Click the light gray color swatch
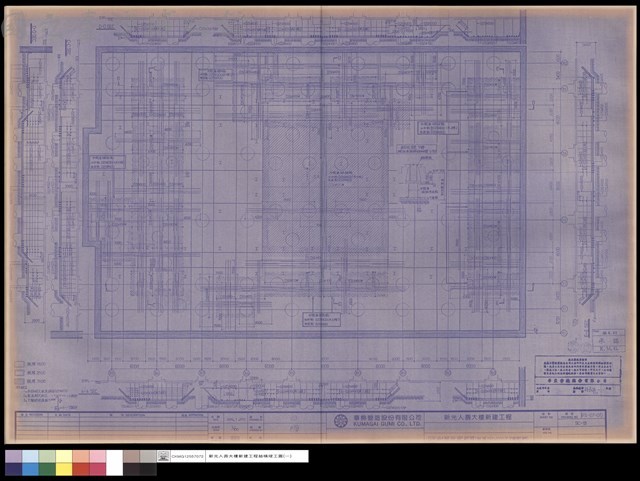The width and height of the screenshot is (640, 481). (148, 457)
